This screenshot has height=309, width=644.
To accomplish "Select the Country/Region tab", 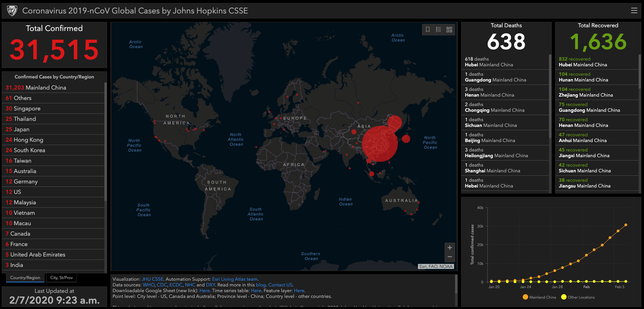I will [25, 278].
